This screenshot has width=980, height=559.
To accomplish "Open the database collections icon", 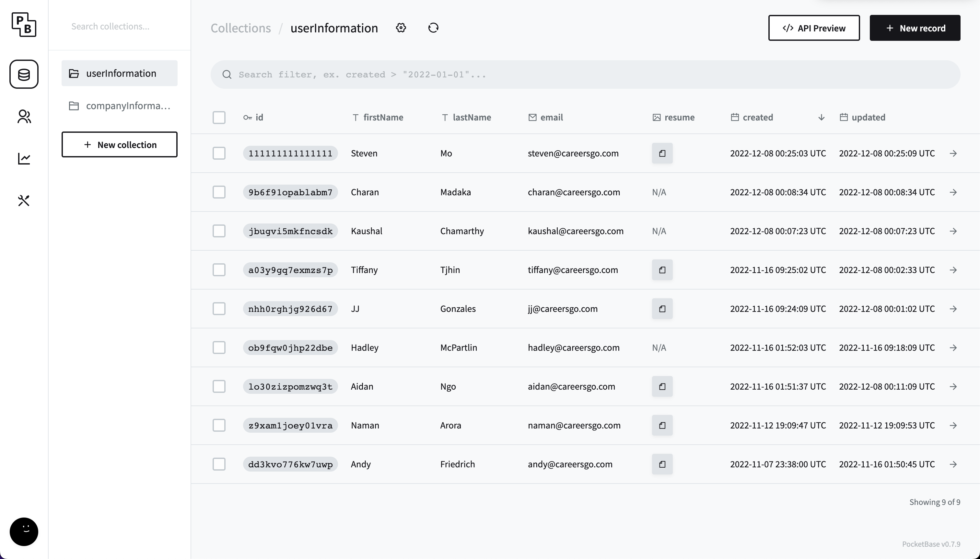I will click(x=24, y=74).
